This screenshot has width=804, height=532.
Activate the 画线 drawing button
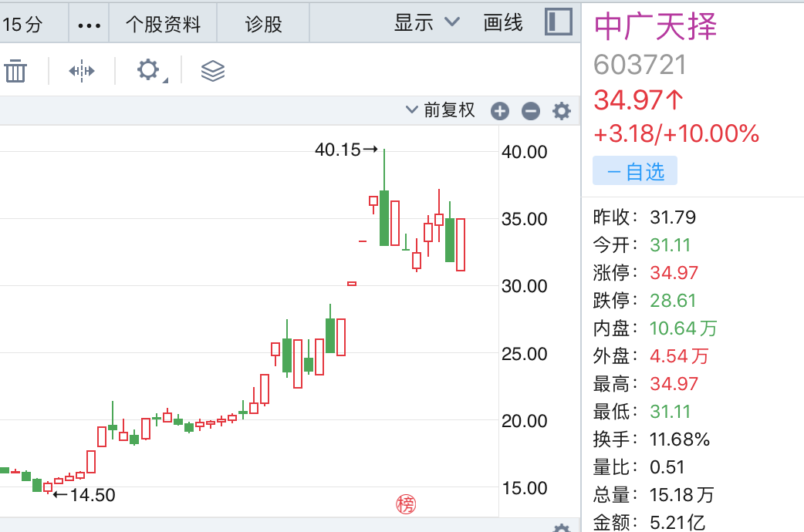click(x=503, y=23)
